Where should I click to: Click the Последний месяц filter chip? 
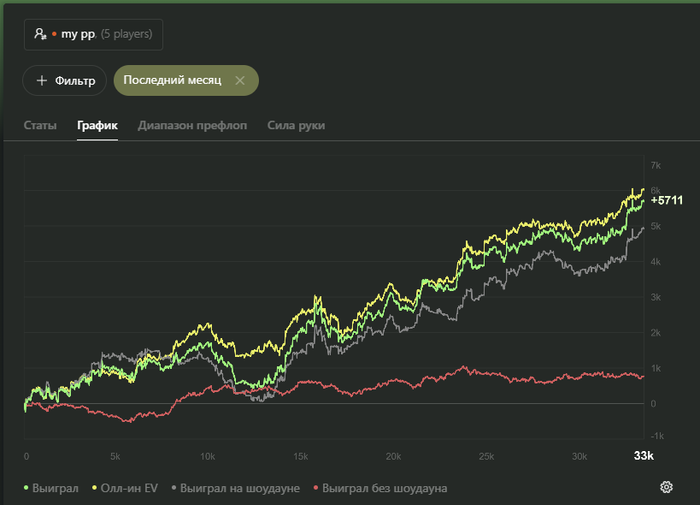click(x=172, y=80)
